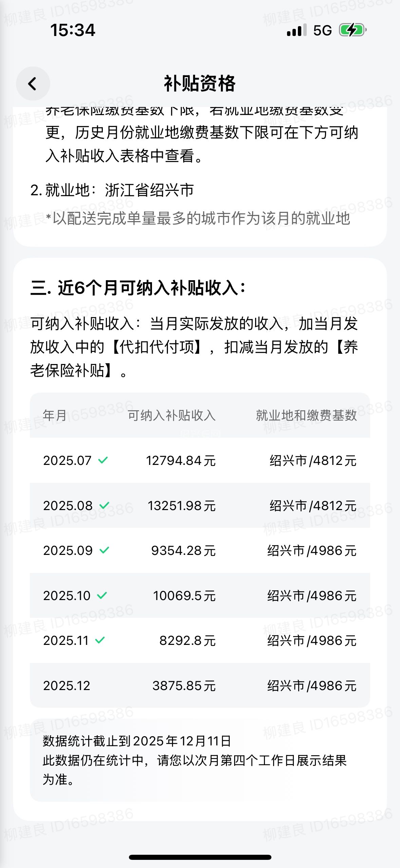Click the green checkmark beside 2025.08
The height and width of the screenshot is (868, 400).
[104, 505]
